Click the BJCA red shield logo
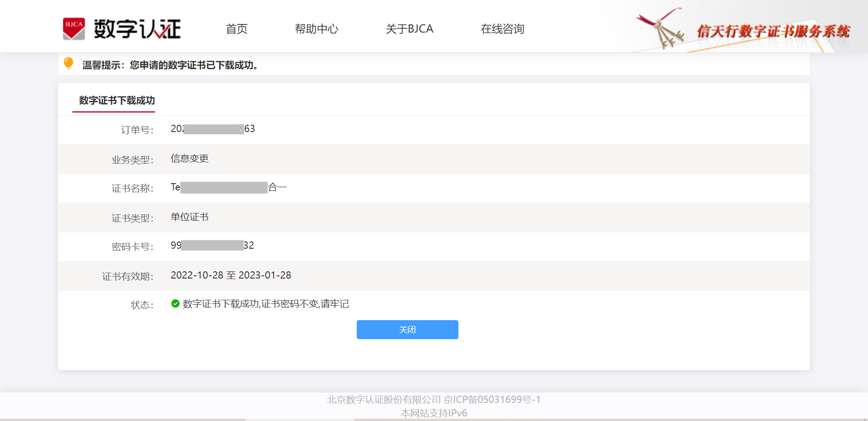 pos(74,29)
